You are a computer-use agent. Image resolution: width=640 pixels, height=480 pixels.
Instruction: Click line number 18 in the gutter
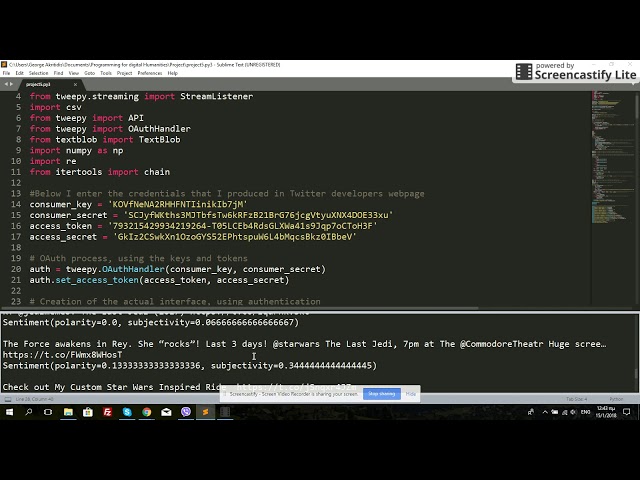point(16,247)
